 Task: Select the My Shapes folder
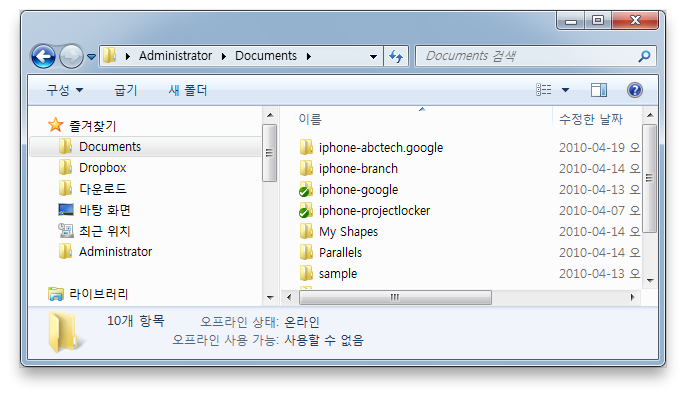coord(348,232)
